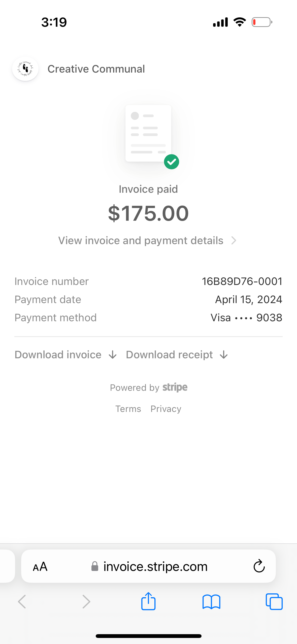Viewport: 297px width, 644px height.
Task: Expand View invoice and payment details
Action: click(x=148, y=240)
